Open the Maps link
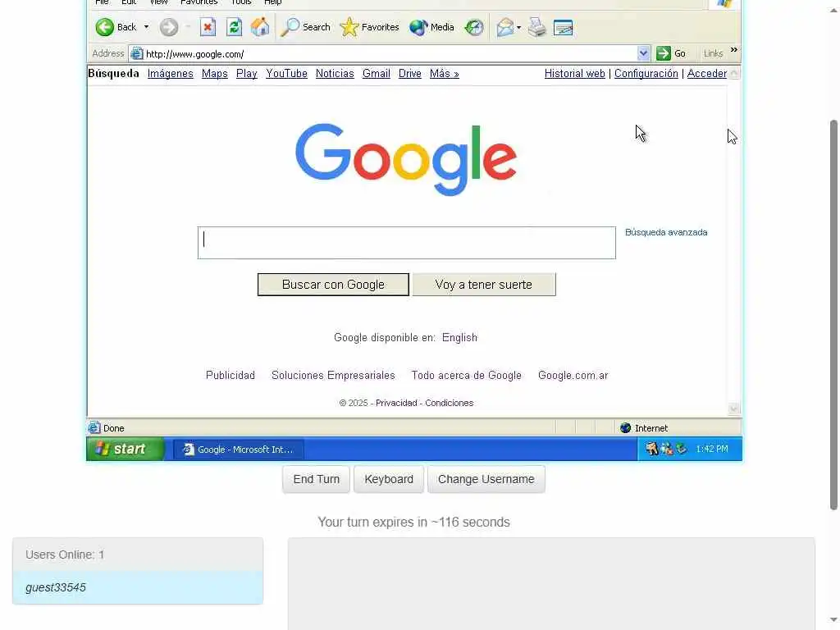Image resolution: width=840 pixels, height=630 pixels. click(x=215, y=73)
